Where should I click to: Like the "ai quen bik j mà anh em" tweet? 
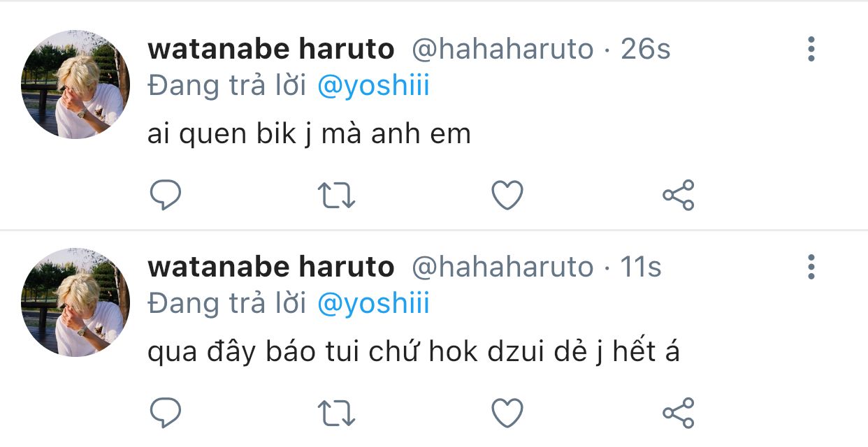click(x=507, y=196)
